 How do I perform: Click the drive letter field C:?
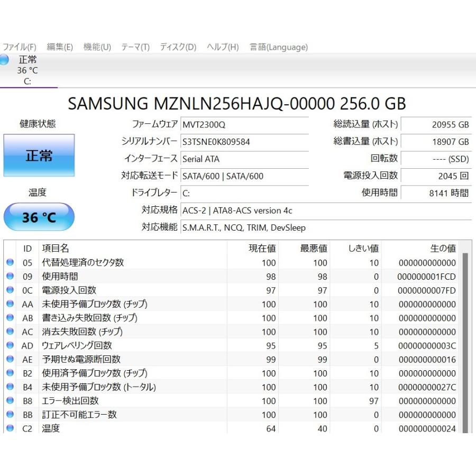tap(244, 194)
